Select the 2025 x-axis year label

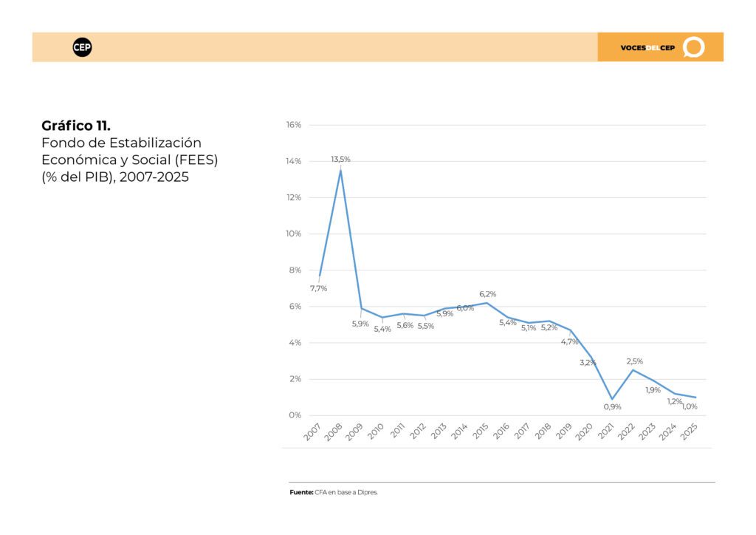point(689,432)
